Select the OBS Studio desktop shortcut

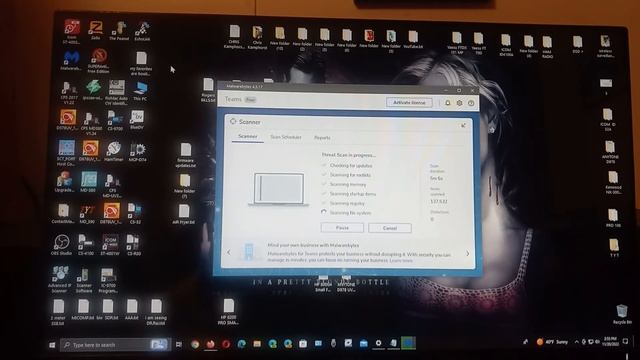click(x=61, y=245)
